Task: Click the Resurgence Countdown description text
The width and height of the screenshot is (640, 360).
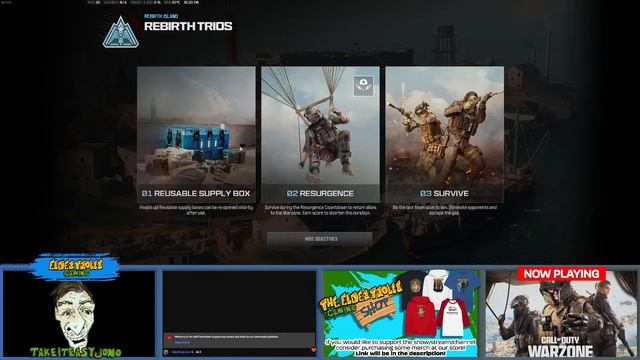Action: [320, 210]
